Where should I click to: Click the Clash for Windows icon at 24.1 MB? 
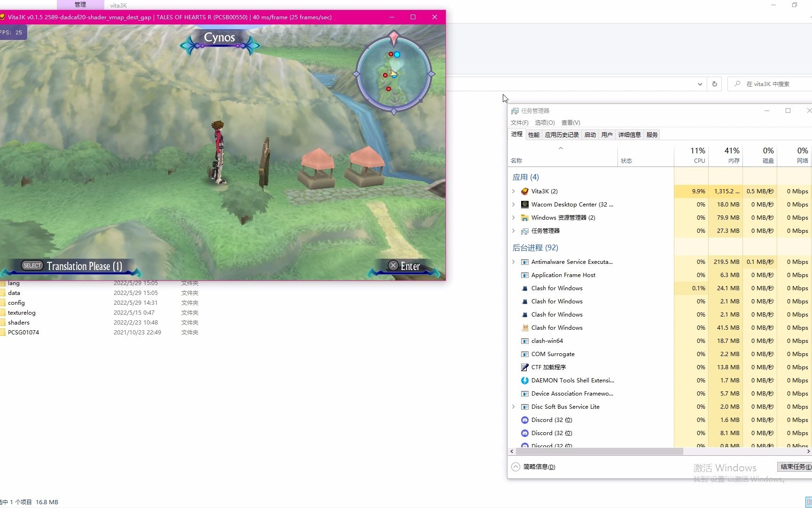[525, 288]
